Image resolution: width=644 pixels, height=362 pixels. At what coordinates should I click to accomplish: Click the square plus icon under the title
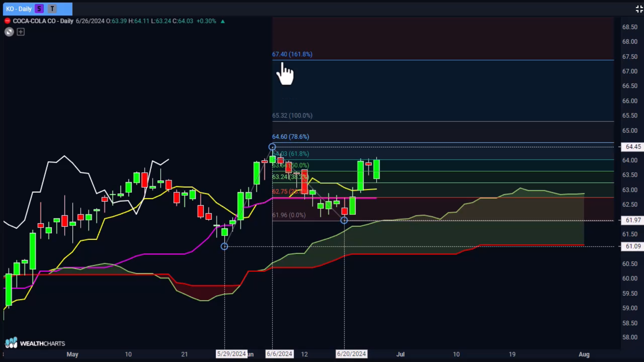[21, 32]
